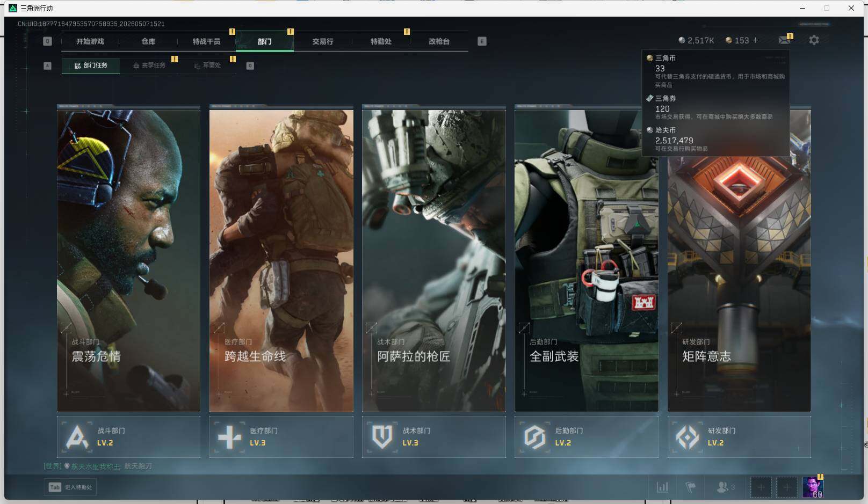Open the friends list icon showing 3
Image resolution: width=868 pixels, height=504 pixels.
click(x=726, y=487)
